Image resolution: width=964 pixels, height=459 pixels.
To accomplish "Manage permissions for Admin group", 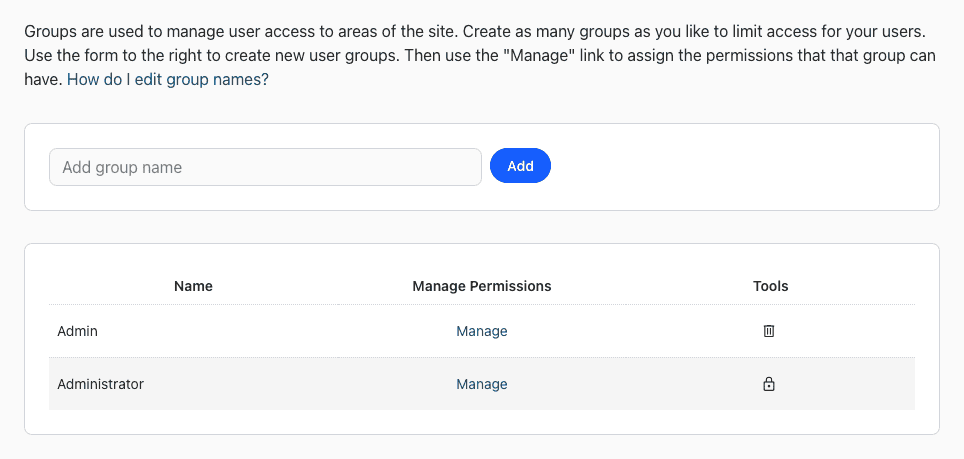I will pos(482,331).
